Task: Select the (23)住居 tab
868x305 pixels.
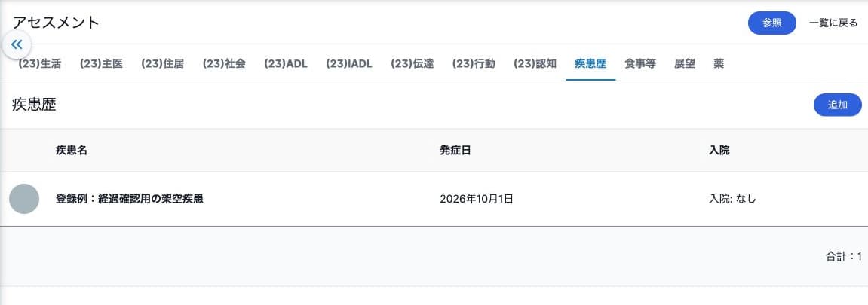Action: pos(163,63)
